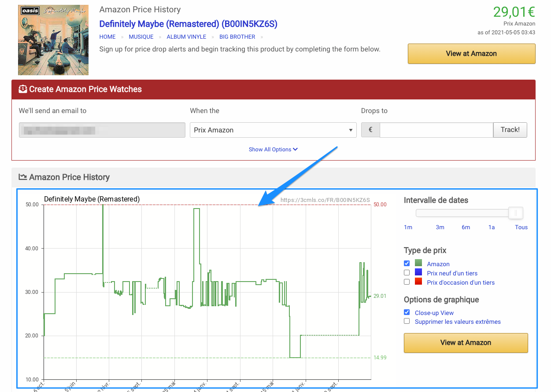Click the Intervalle de dates heading
Screen dimensions: 551x392
coord(436,200)
